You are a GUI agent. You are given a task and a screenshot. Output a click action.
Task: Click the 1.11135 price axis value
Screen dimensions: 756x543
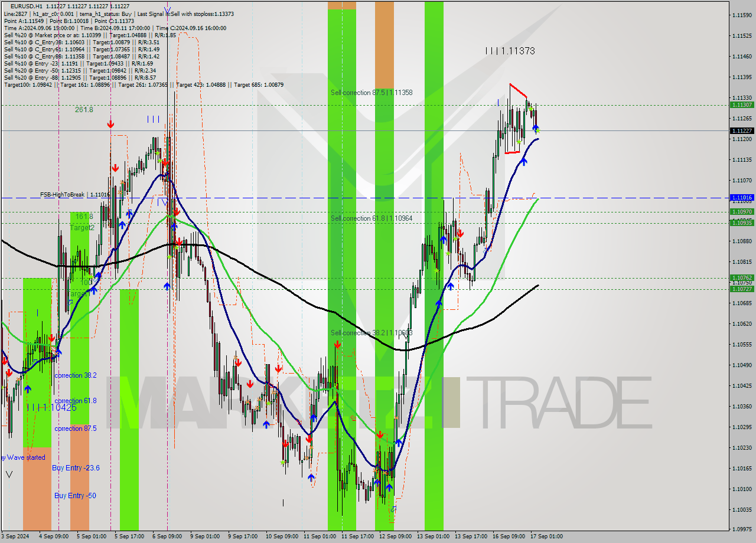coord(742,160)
